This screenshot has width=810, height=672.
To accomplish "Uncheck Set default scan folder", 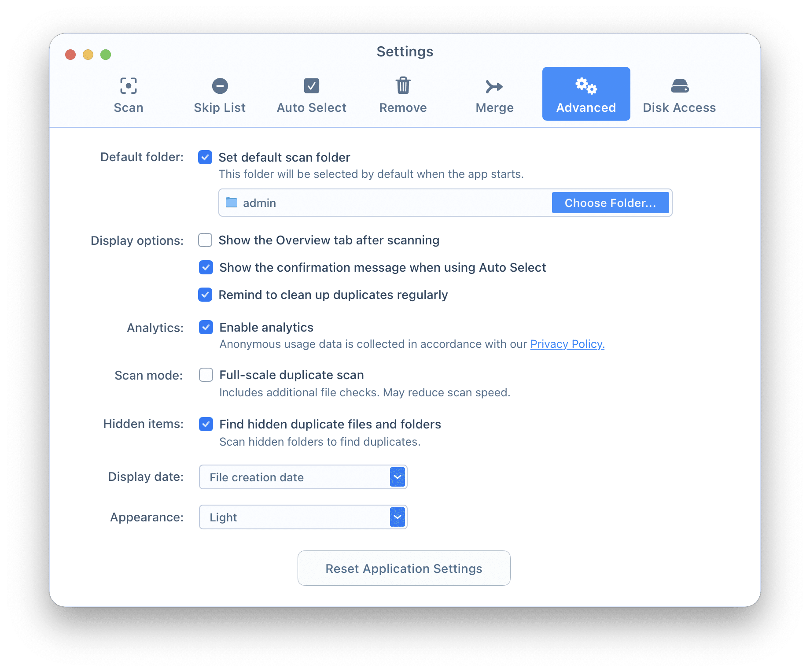I will 205,157.
